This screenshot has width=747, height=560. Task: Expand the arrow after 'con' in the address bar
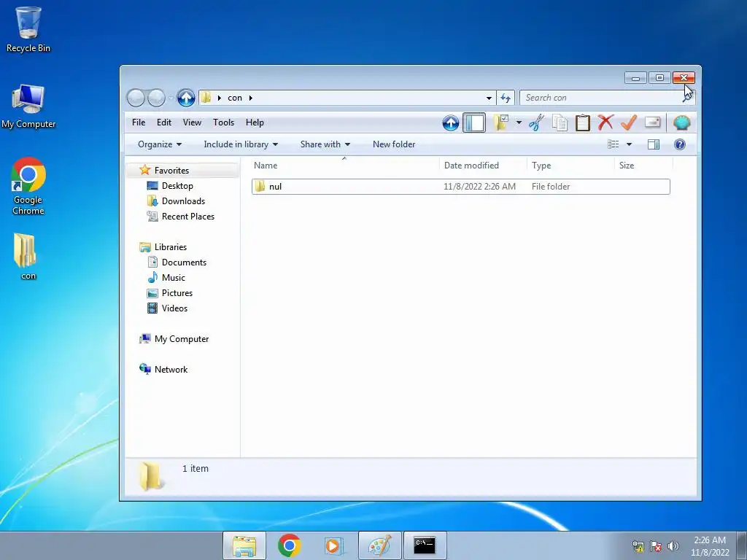click(251, 98)
